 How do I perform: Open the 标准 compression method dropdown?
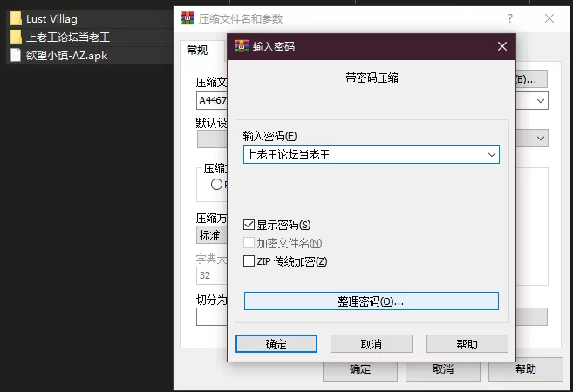tap(212, 235)
